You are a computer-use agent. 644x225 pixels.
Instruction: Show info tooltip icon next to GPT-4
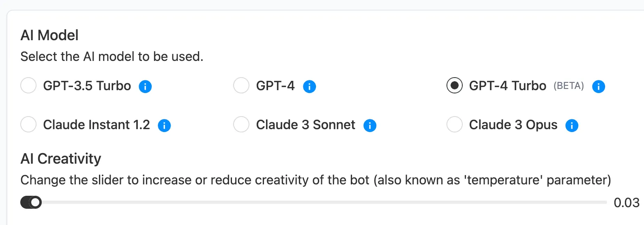pos(309,87)
